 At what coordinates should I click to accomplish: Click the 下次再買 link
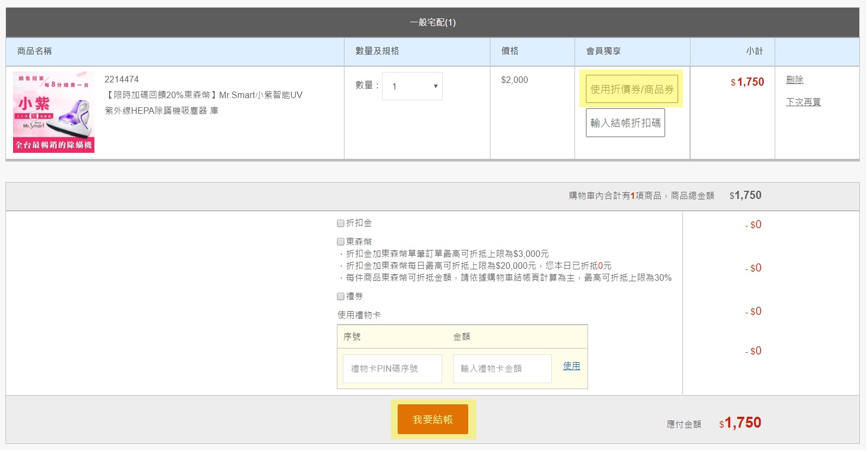click(x=803, y=102)
